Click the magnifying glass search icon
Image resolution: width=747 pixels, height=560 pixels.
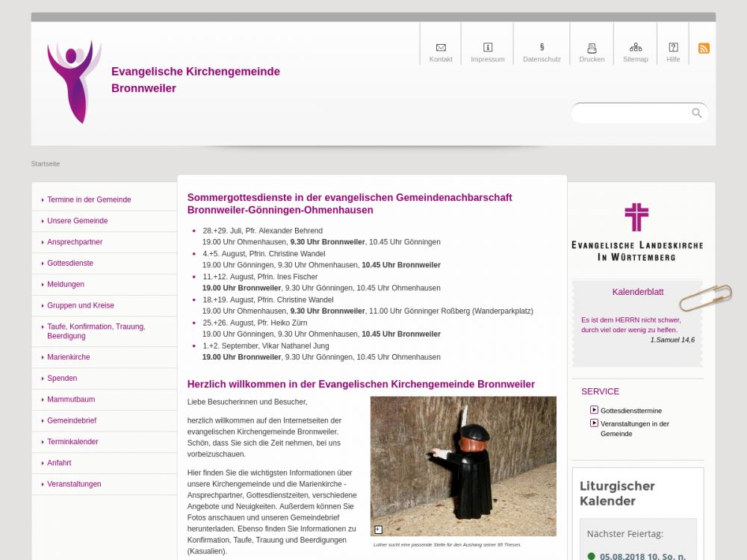(x=697, y=113)
